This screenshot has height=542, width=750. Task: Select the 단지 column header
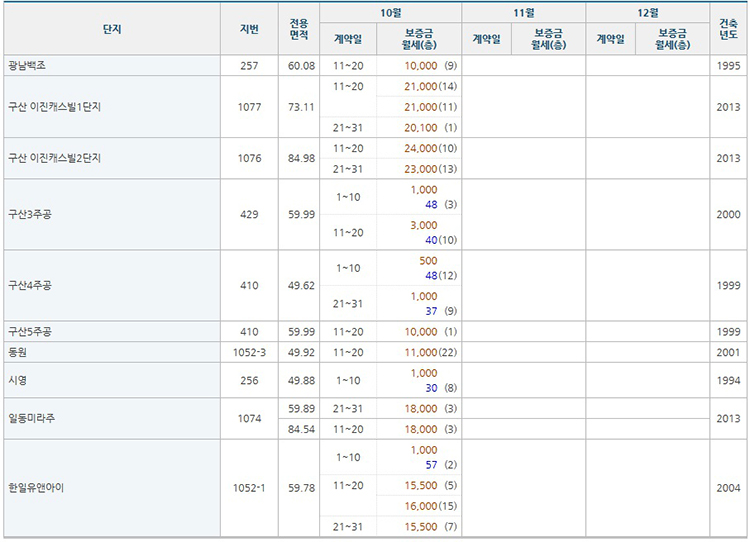[112, 29]
